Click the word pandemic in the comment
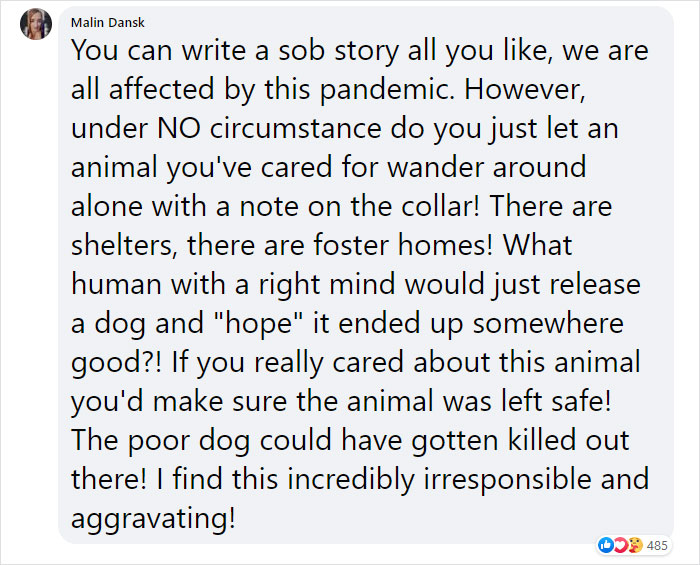The image size is (700, 565). (385, 89)
